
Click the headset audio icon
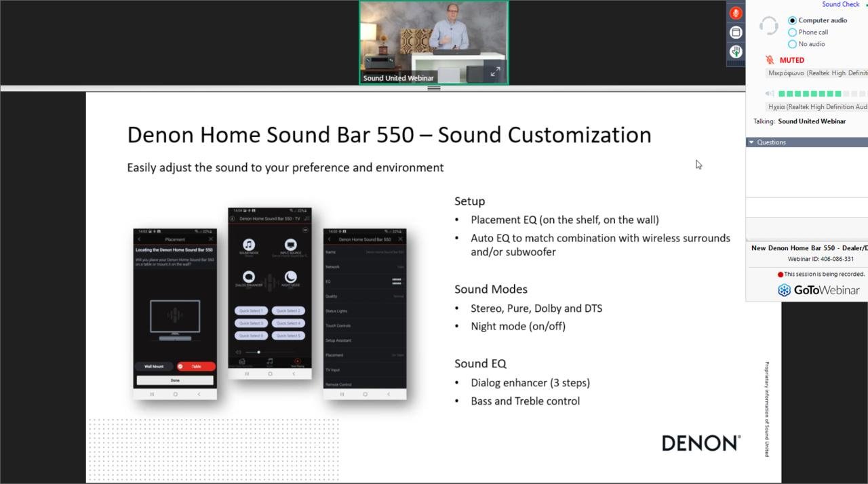(769, 26)
